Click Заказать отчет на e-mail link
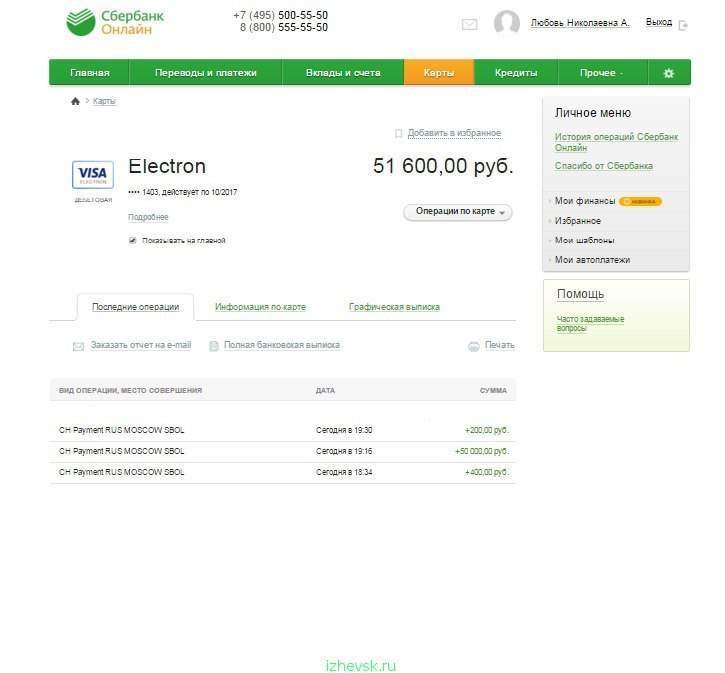Screen dimensions: 725x673 (141, 345)
